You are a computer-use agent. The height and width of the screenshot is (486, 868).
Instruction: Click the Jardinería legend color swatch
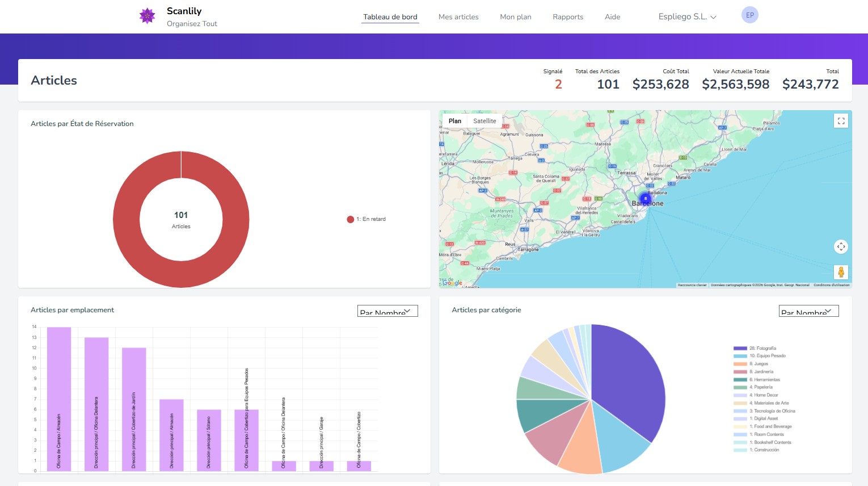tap(740, 372)
